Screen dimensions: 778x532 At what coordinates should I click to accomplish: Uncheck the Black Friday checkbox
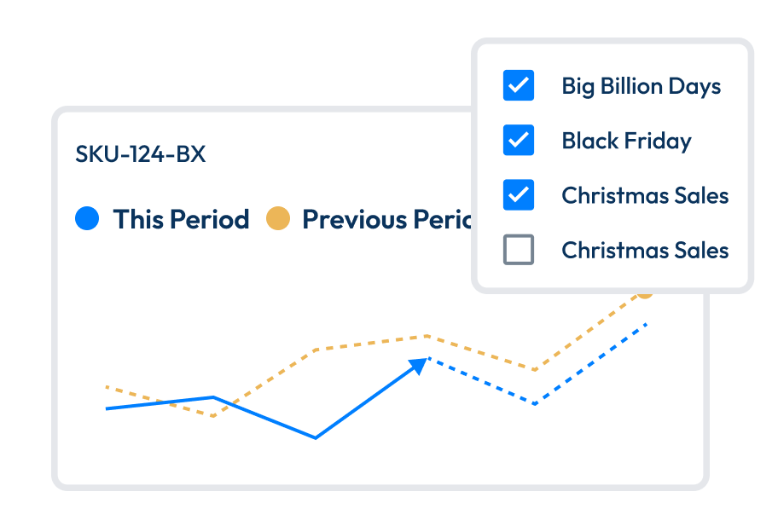tap(519, 141)
